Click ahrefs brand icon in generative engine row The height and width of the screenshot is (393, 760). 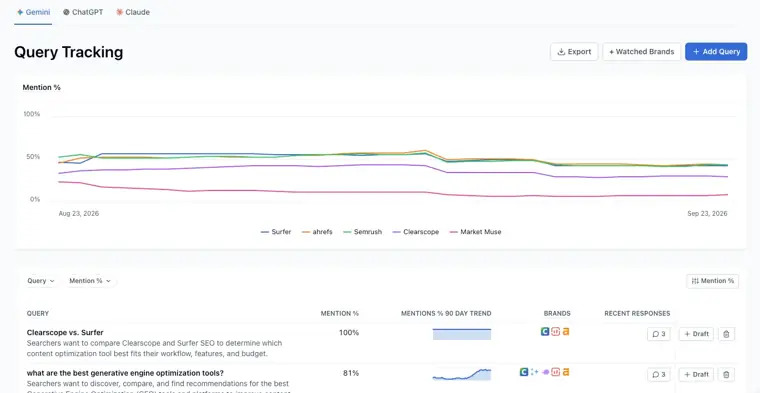click(x=566, y=372)
